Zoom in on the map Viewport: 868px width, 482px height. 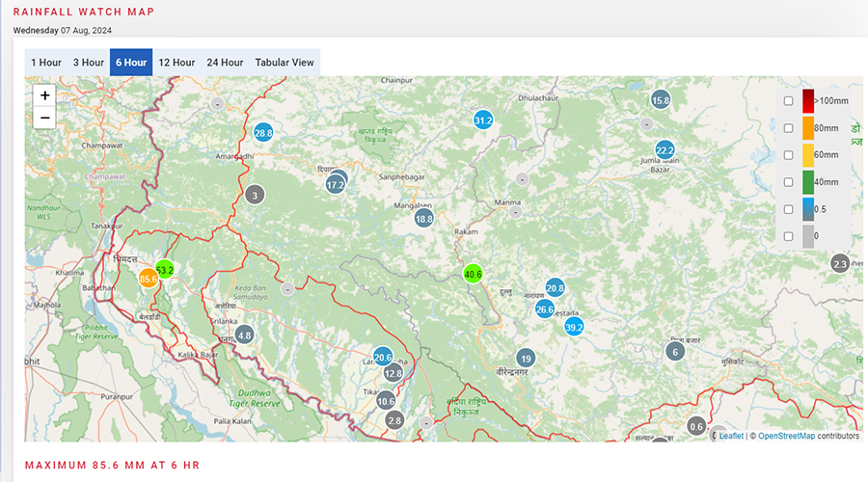[45, 95]
